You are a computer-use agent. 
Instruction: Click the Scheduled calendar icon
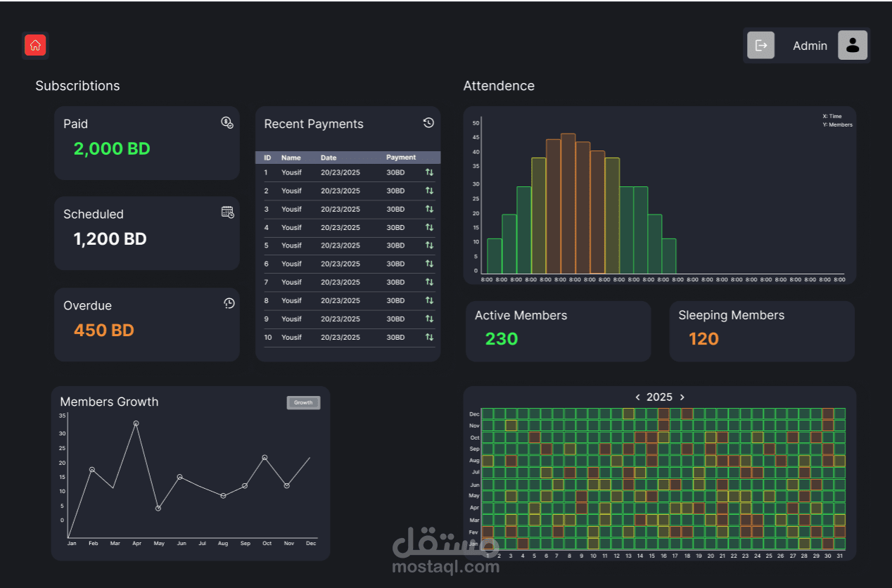tap(227, 212)
